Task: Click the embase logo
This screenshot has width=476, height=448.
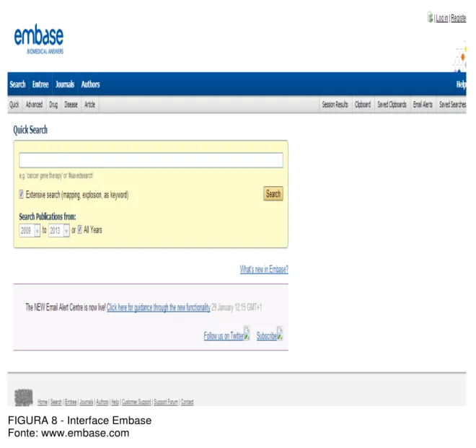Action: [39, 40]
